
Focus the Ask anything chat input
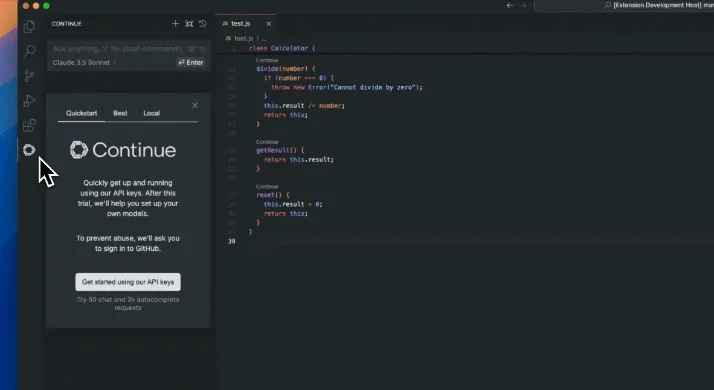click(x=129, y=49)
